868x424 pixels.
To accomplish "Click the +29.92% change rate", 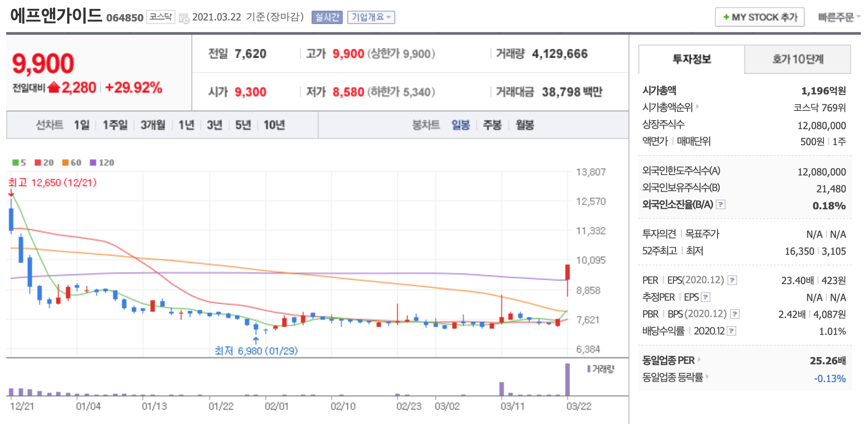I will pos(134,87).
